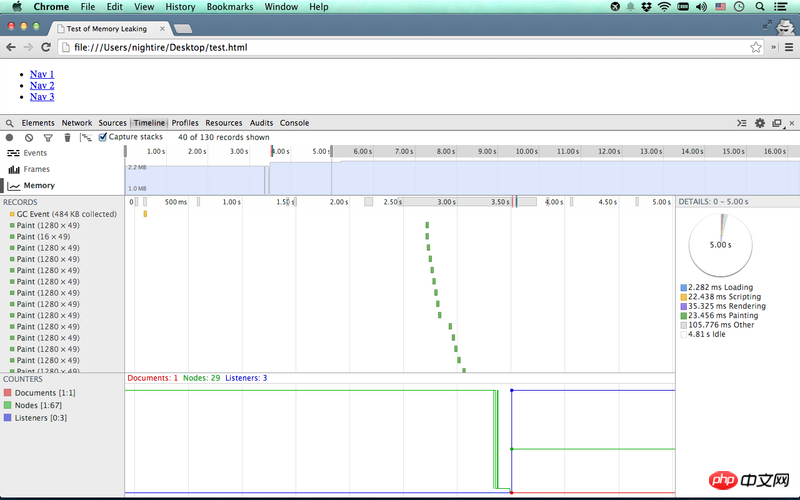Show the console drawer icon
The height and width of the screenshot is (500, 800).
742,123
